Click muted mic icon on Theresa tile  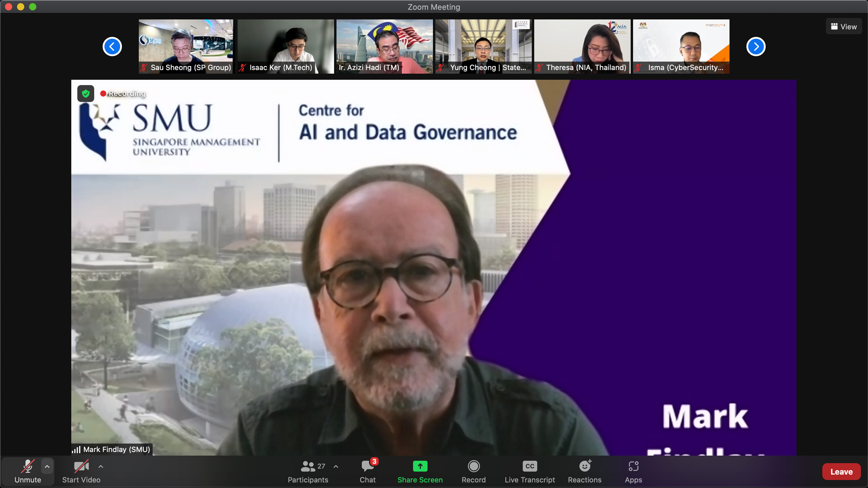pyautogui.click(x=539, y=68)
